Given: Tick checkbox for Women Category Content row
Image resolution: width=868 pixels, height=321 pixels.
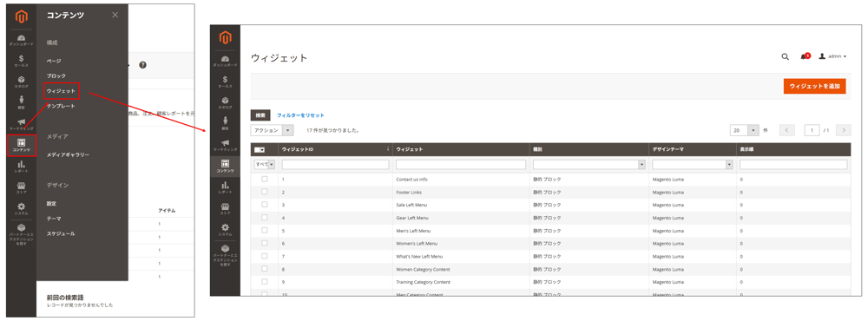Looking at the screenshot, I should point(265,268).
